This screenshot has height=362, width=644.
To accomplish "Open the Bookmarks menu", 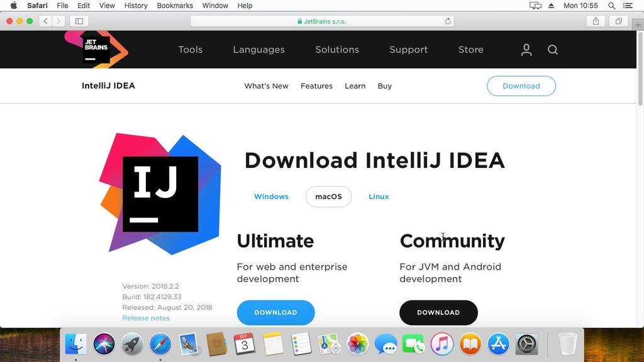I will click(x=175, y=5).
